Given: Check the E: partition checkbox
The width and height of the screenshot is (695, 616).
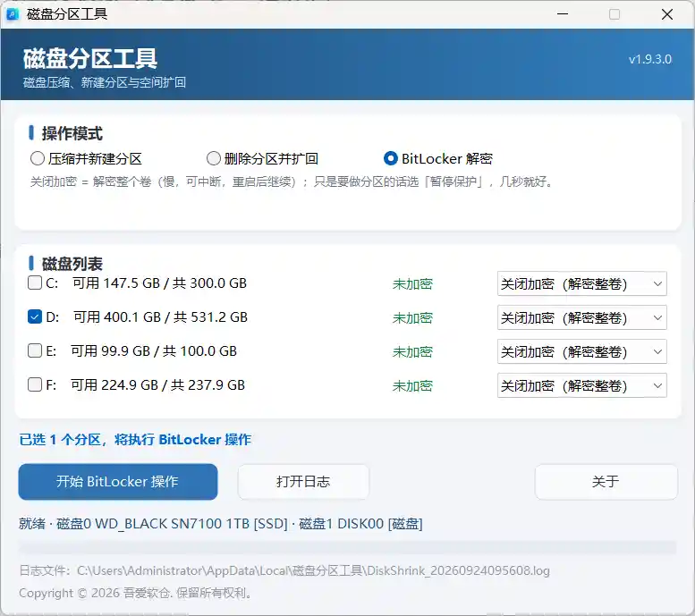Looking at the screenshot, I should 35,350.
